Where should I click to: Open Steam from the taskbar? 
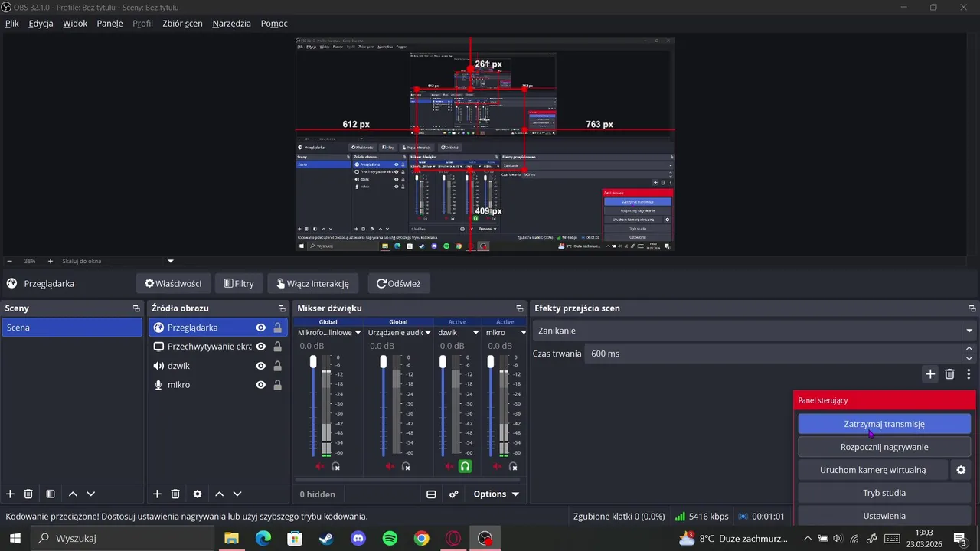tap(326, 539)
